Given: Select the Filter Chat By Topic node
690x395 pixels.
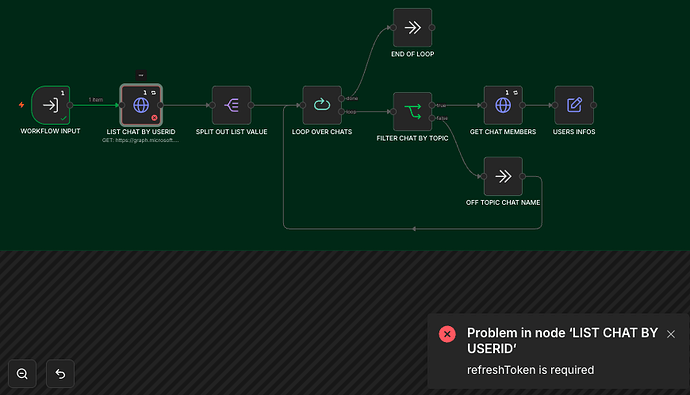Looking at the screenshot, I should coord(413,111).
